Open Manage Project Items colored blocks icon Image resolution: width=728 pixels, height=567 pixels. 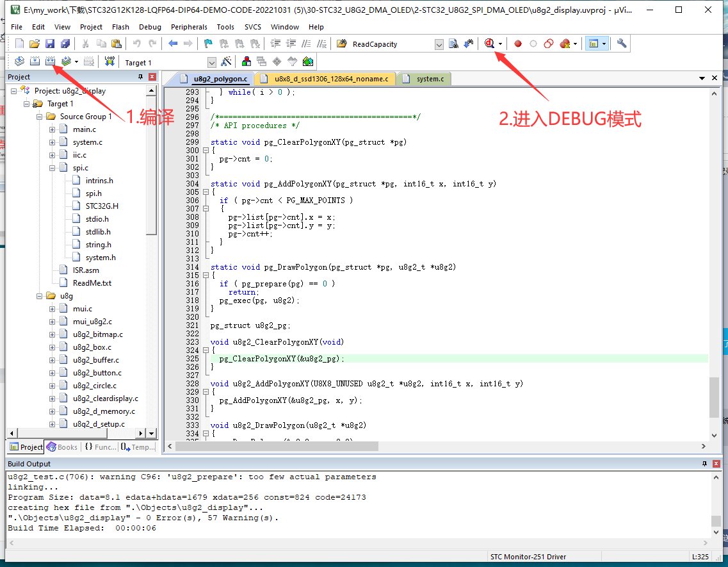click(x=247, y=62)
